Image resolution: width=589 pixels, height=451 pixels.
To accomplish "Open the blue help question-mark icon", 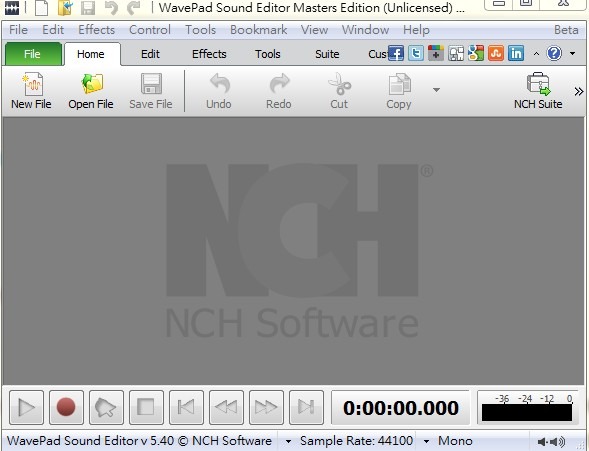I will point(554,53).
